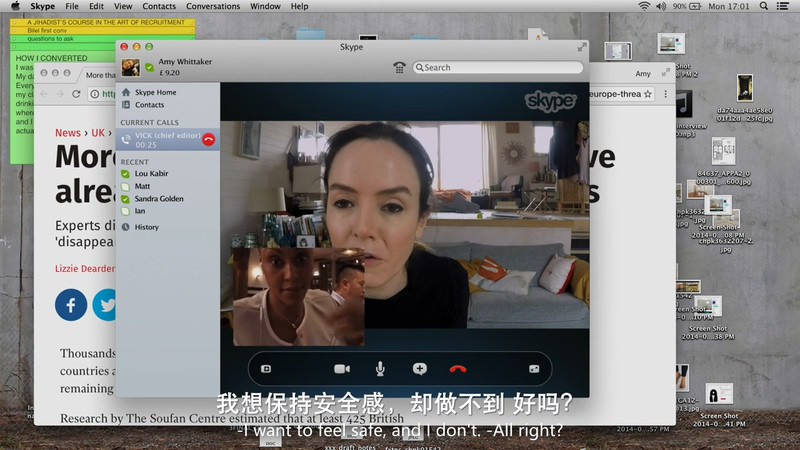The image size is (800, 450).
Task: Click the add participant plus bubble icon
Action: [x=420, y=368]
